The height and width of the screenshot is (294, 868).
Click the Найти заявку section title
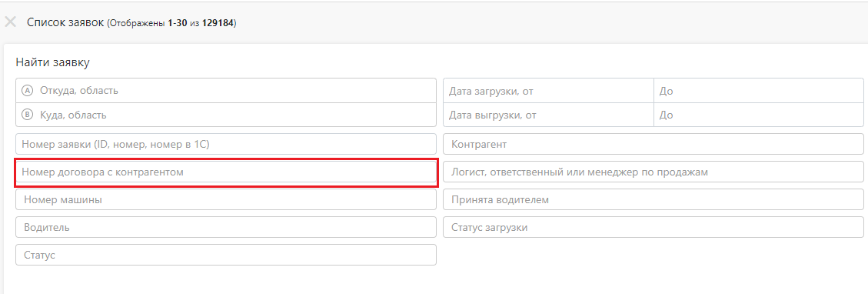(52, 62)
